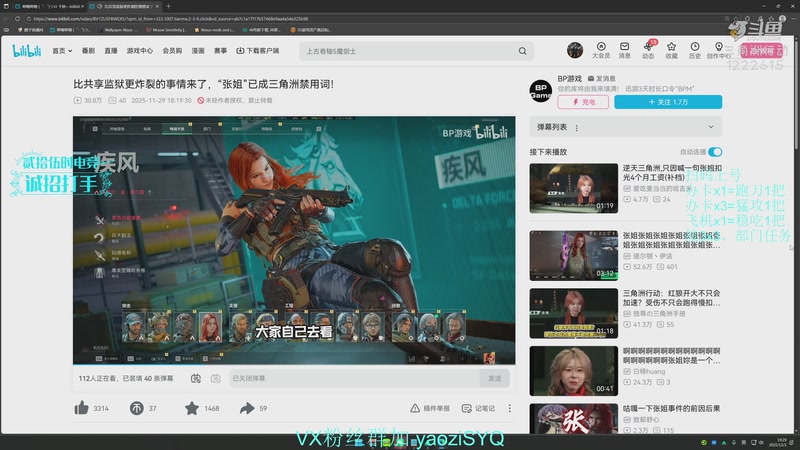The height and width of the screenshot is (450, 800).
Task: Open thumbnail with 00:41 duration
Action: click(573, 371)
